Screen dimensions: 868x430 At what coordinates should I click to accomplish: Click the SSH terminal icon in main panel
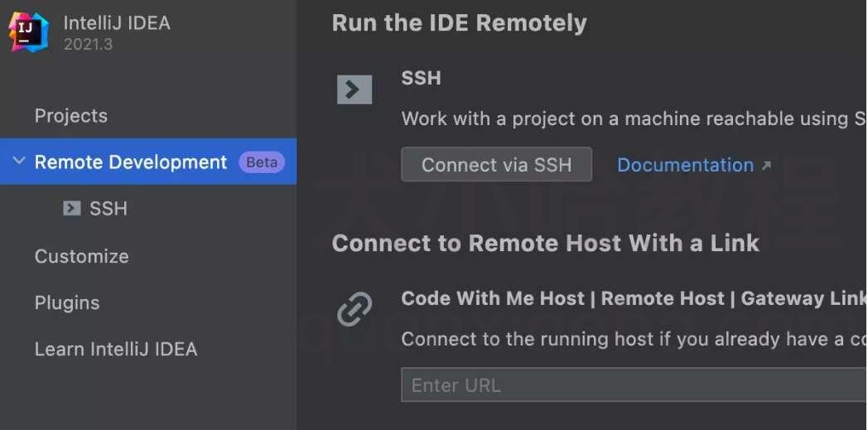click(354, 89)
